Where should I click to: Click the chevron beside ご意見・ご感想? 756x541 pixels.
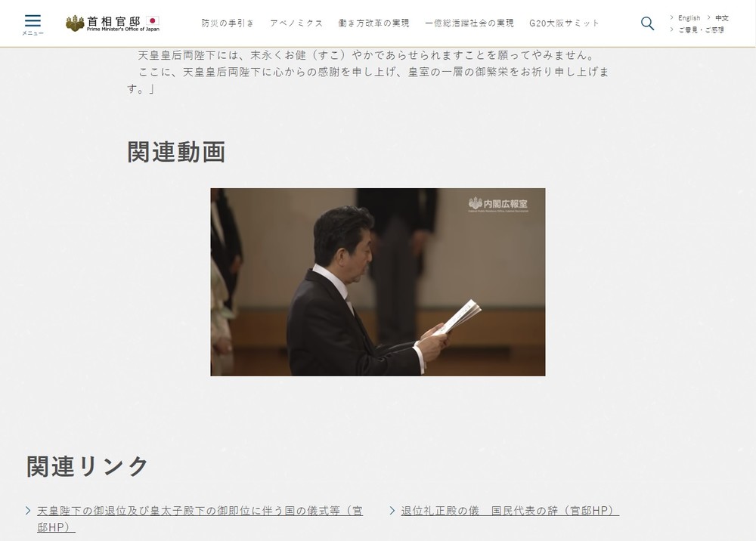(671, 29)
